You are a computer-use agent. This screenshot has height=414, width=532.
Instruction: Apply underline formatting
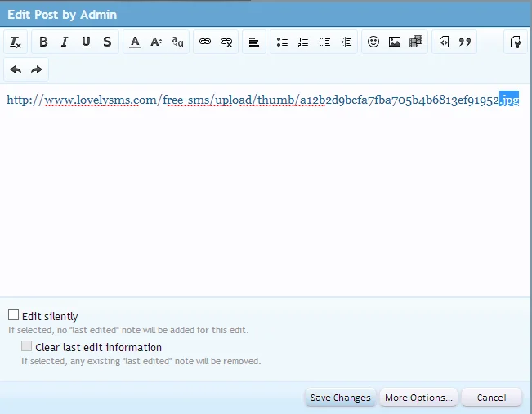tap(86, 42)
